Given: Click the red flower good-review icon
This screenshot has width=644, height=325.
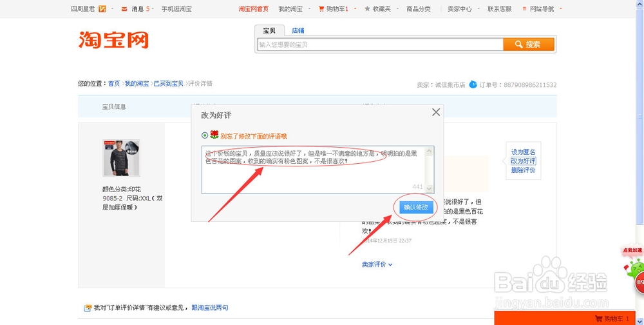Looking at the screenshot, I should point(214,134).
